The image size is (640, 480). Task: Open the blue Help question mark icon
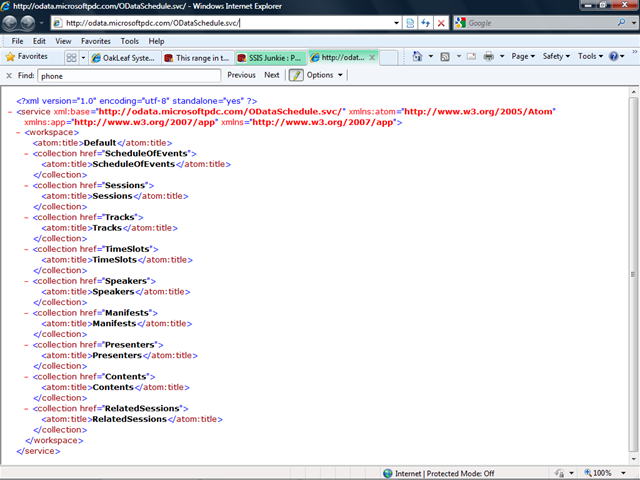613,56
